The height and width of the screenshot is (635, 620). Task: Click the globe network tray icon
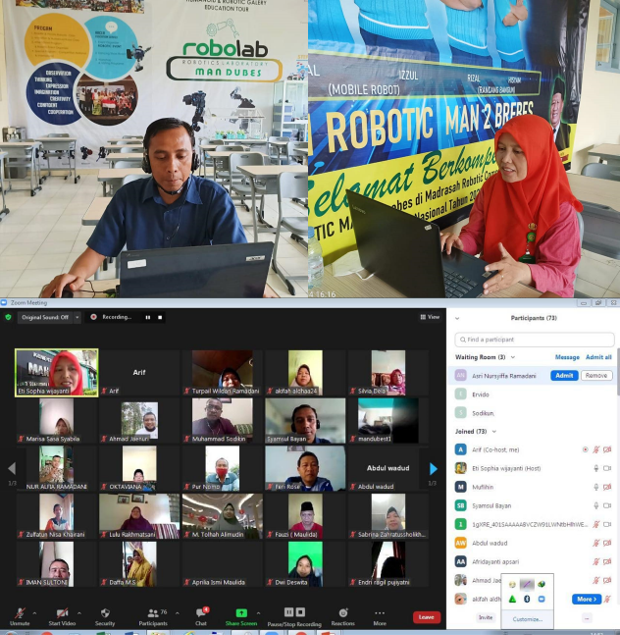[x=541, y=584]
